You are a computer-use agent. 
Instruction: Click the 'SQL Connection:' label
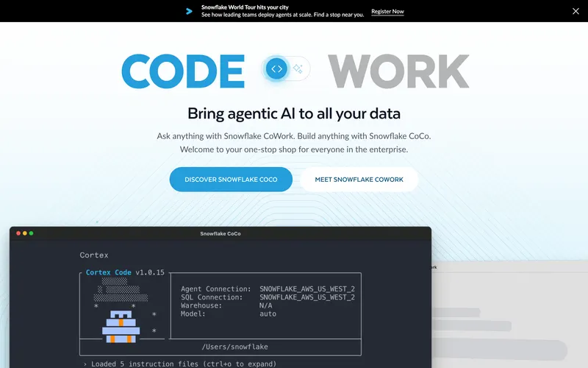(212, 297)
